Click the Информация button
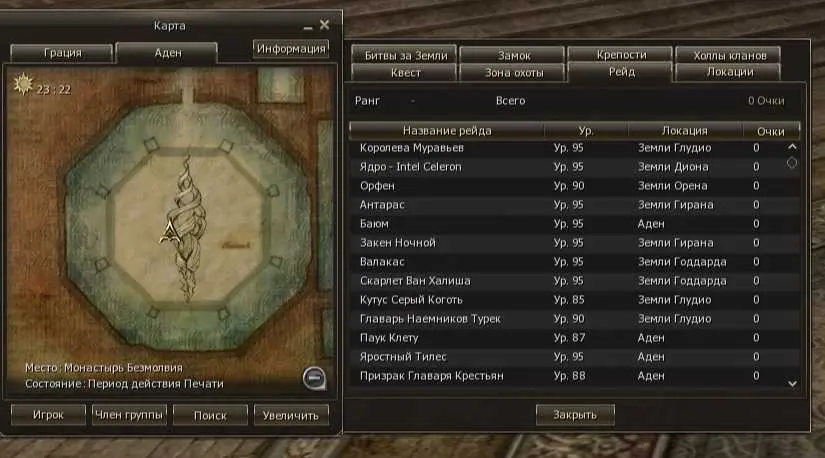825x458 pixels. (x=291, y=48)
